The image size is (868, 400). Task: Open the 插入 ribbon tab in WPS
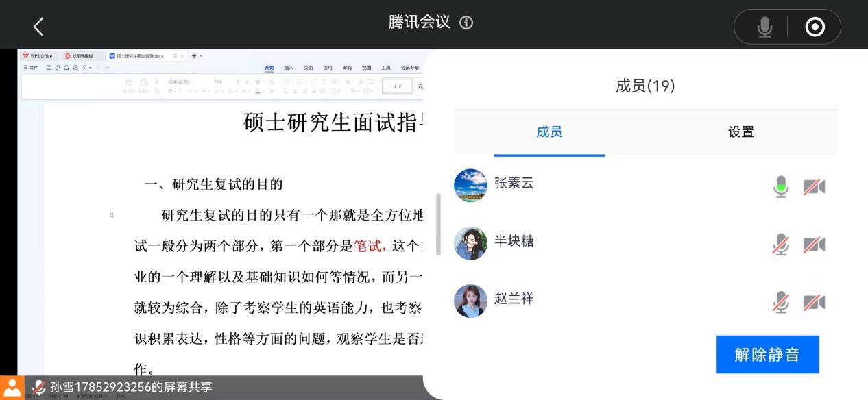pyautogui.click(x=289, y=68)
